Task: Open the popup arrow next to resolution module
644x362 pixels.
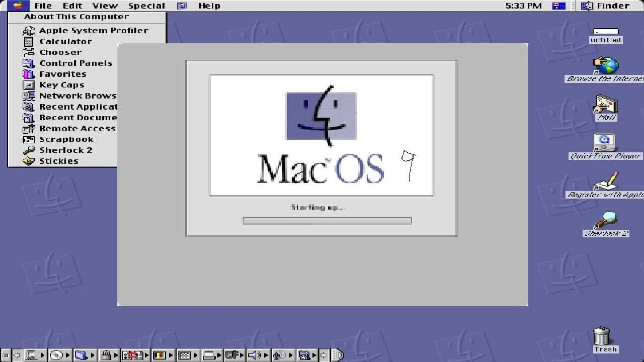Action: click(196, 355)
